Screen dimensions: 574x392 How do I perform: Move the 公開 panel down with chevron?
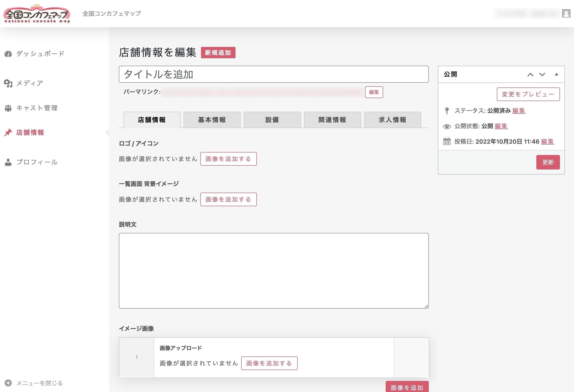[x=542, y=75]
